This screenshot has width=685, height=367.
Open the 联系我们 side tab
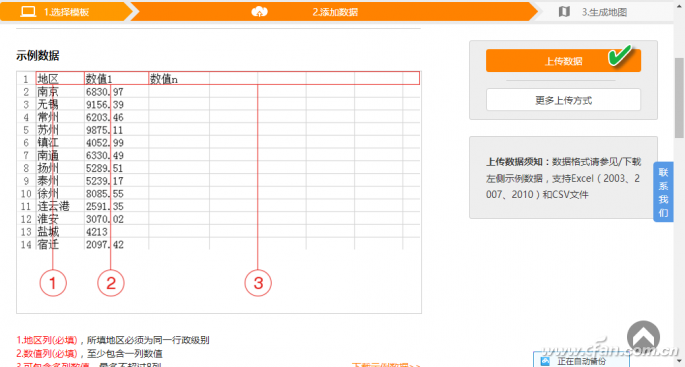click(663, 192)
